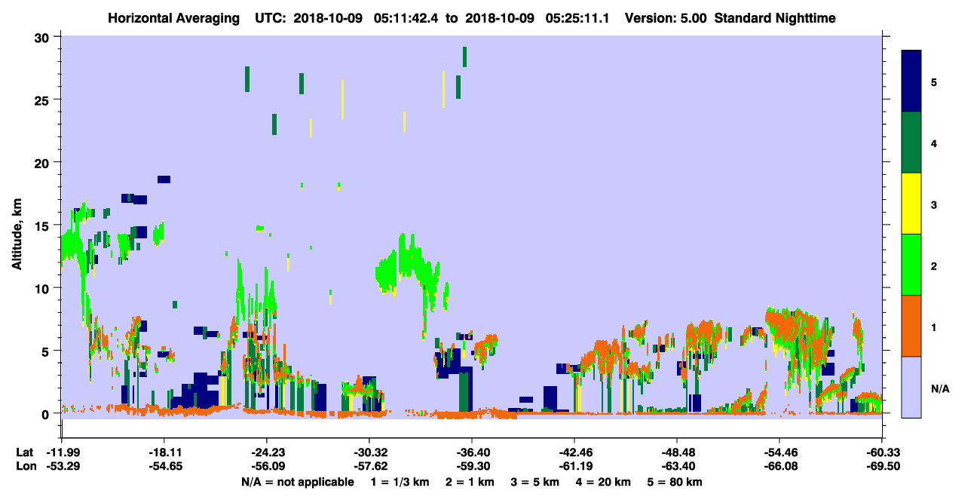Click the y-axis tick label 25
The image size is (980, 503).
click(x=43, y=100)
